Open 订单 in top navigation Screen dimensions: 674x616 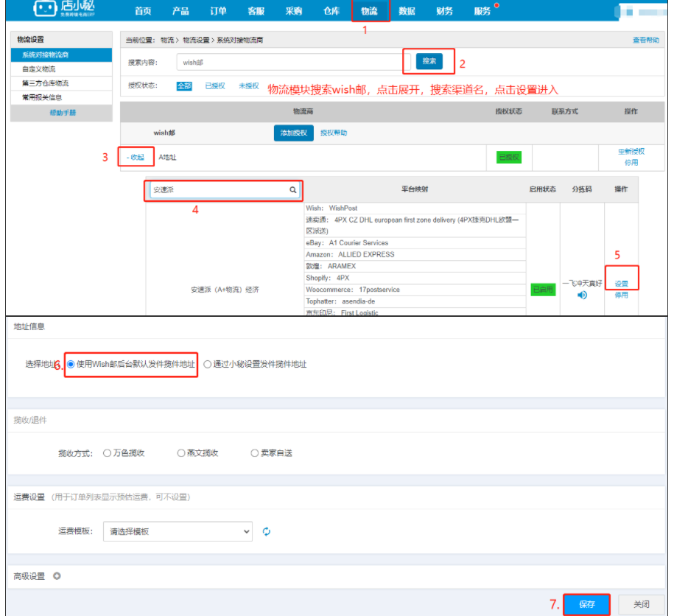point(218,11)
